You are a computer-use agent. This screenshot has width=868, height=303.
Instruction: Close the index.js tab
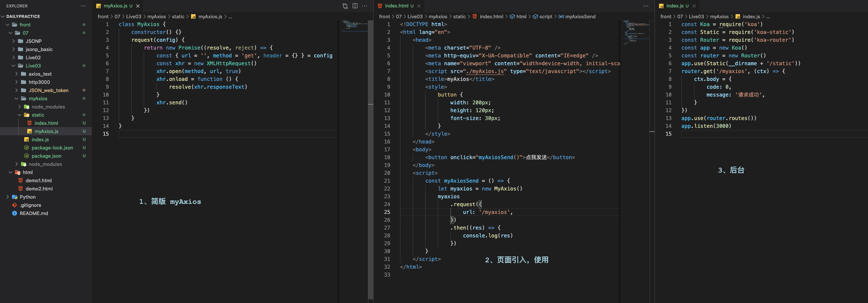coord(694,6)
